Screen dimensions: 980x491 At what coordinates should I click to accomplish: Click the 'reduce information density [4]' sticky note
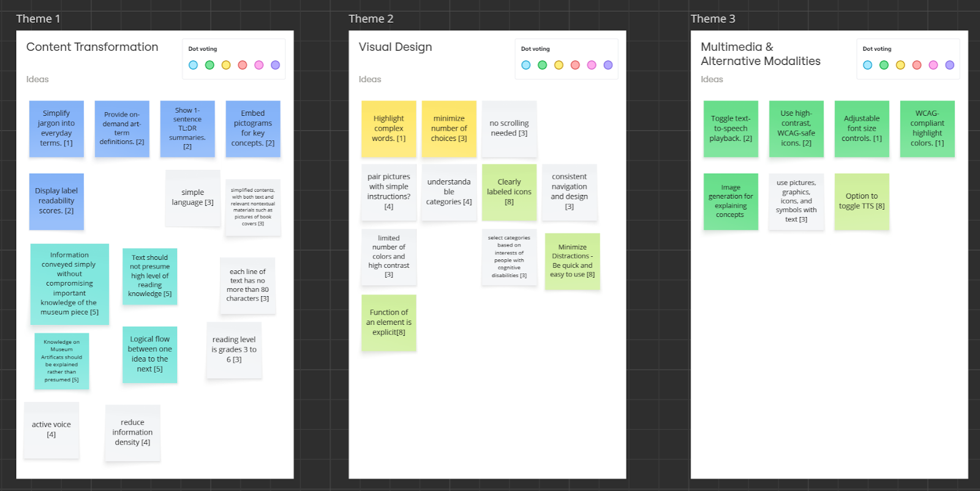pyautogui.click(x=132, y=433)
